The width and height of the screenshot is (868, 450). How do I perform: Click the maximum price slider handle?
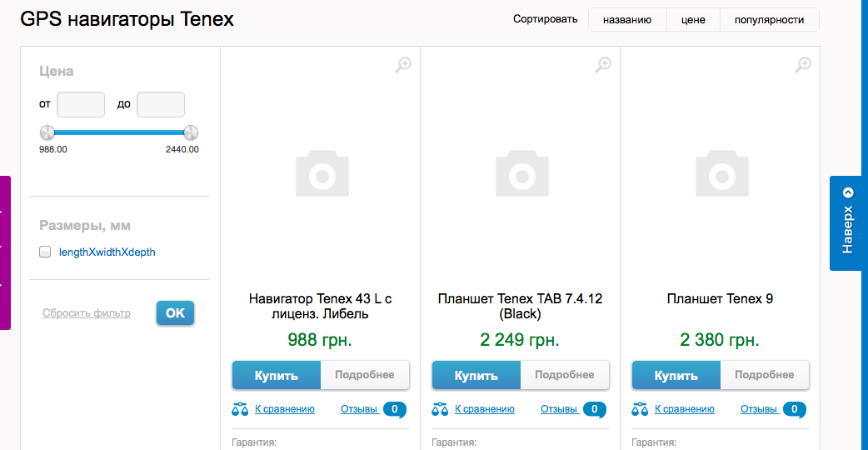(191, 132)
